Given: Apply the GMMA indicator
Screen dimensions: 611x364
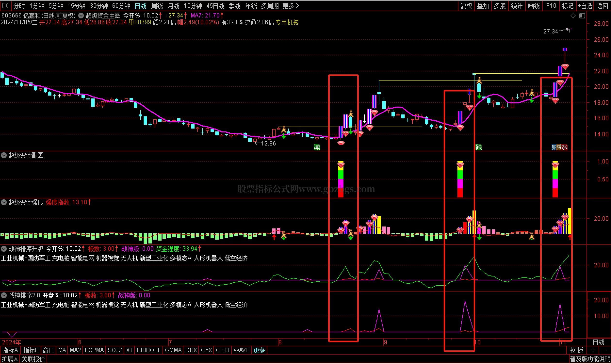Looking at the screenshot, I should pyautogui.click(x=173, y=350).
